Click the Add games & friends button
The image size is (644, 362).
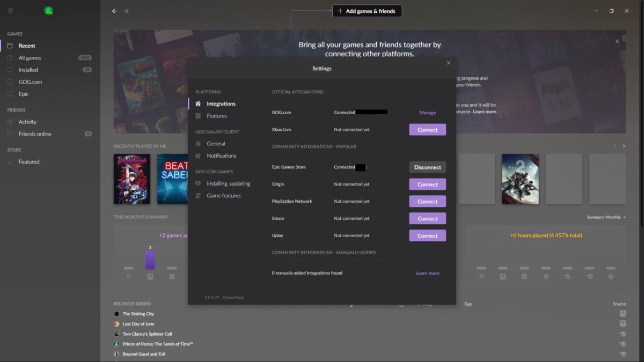click(367, 11)
